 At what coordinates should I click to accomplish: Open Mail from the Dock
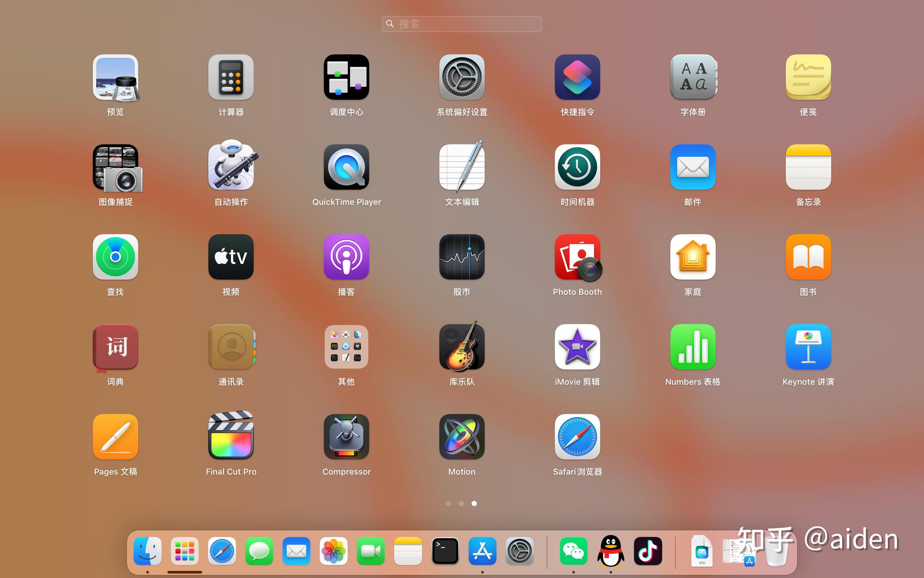pyautogui.click(x=296, y=551)
